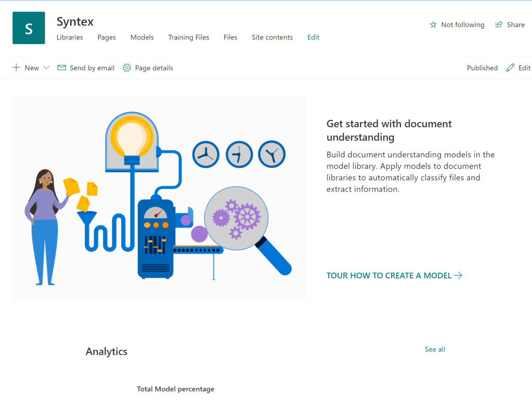532x401 pixels.
Task: Click the pencil Edit icon in command bar
Action: (510, 68)
